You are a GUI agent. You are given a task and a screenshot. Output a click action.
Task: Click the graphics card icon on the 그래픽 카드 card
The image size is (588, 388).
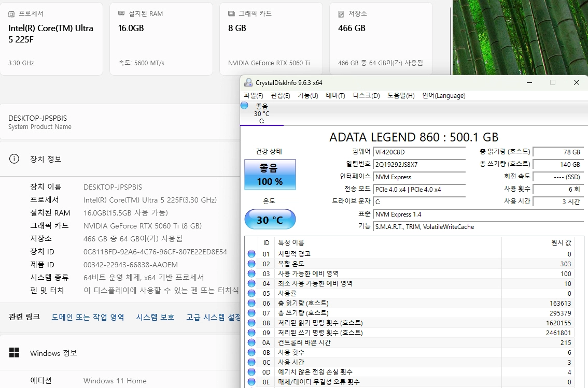pos(231,13)
